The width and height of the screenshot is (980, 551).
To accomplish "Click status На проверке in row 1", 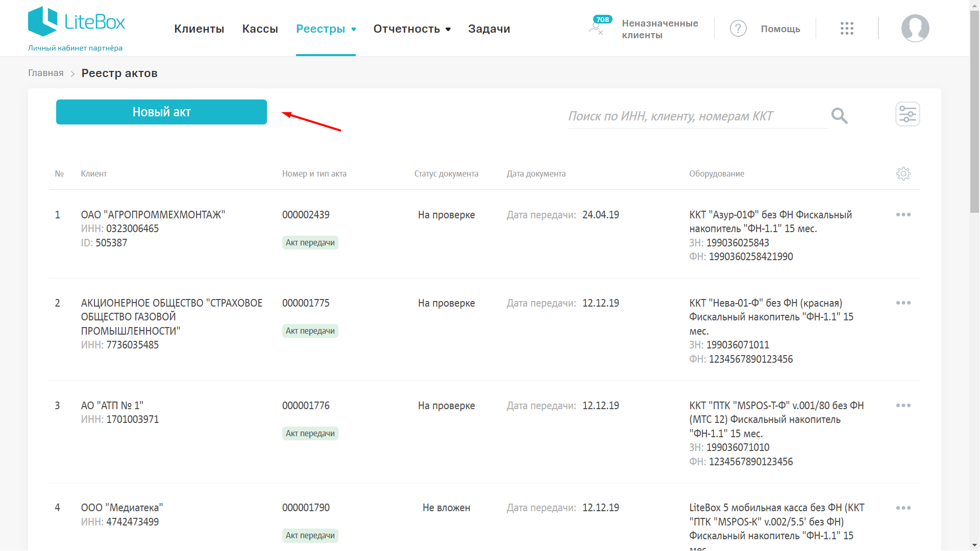I will 446,215.
